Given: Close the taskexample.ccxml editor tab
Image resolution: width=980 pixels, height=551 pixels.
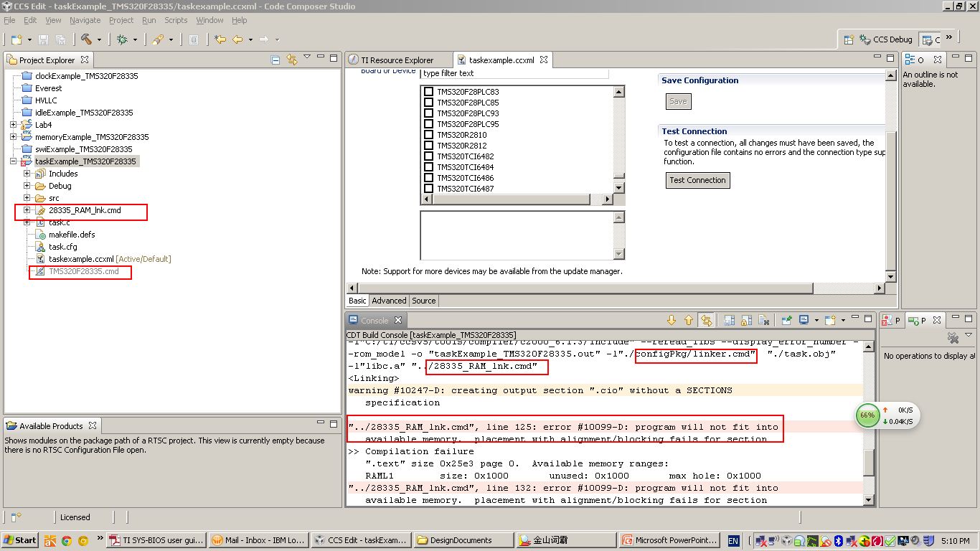Looking at the screenshot, I should coord(544,60).
